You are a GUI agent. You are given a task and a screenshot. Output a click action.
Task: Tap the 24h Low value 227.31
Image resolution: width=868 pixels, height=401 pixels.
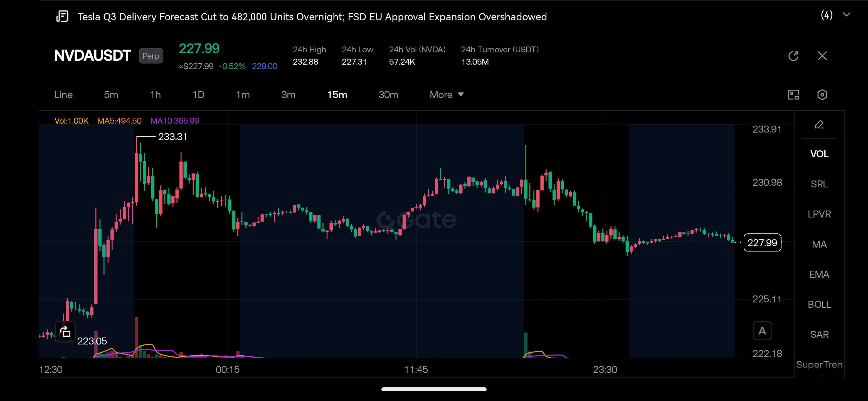click(354, 62)
